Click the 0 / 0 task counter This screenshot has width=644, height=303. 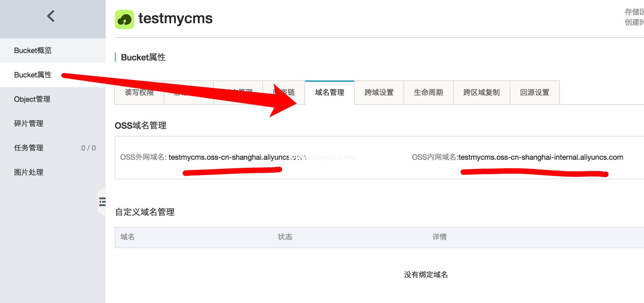pos(89,148)
